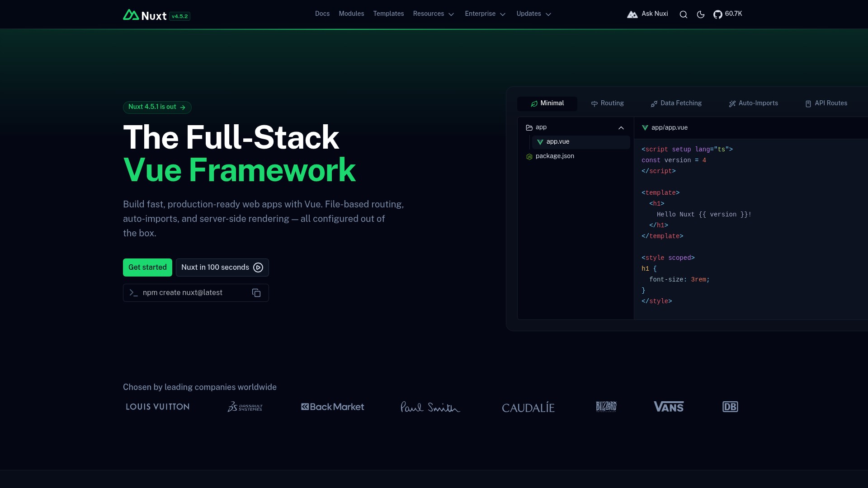Click the Hello Nuxt {{ version }}! code line
This screenshot has height=488, width=868.
(704, 215)
